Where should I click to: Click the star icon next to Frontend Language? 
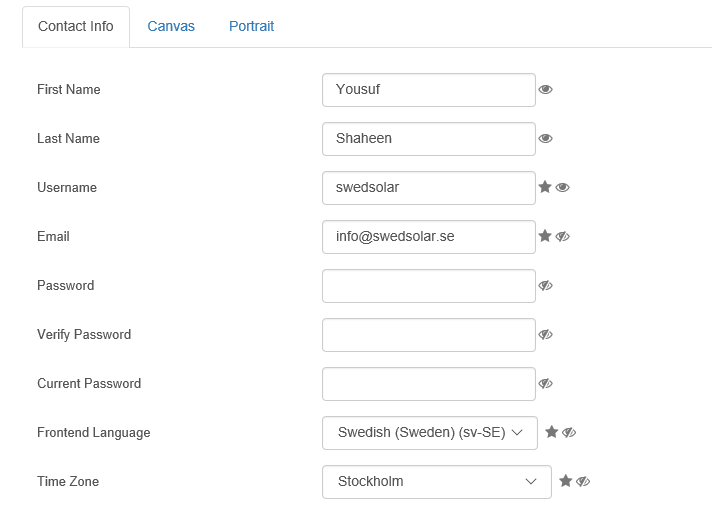tap(551, 432)
